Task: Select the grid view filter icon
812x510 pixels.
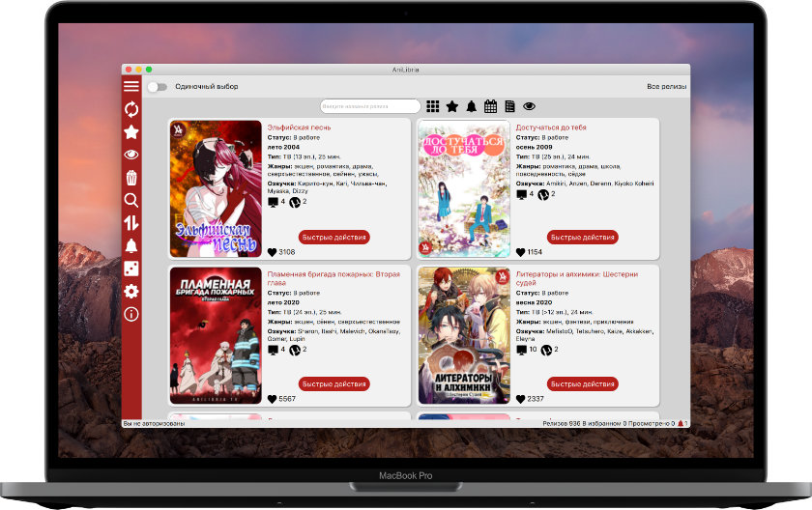Action: tap(433, 106)
